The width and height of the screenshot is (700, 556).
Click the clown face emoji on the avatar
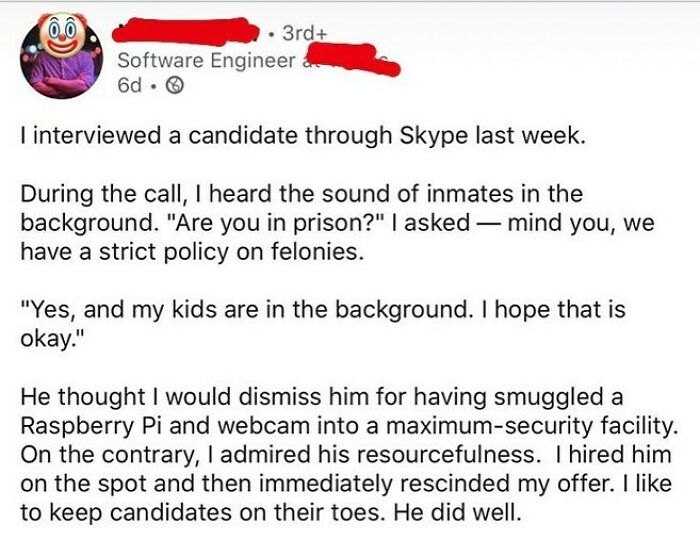(62, 35)
